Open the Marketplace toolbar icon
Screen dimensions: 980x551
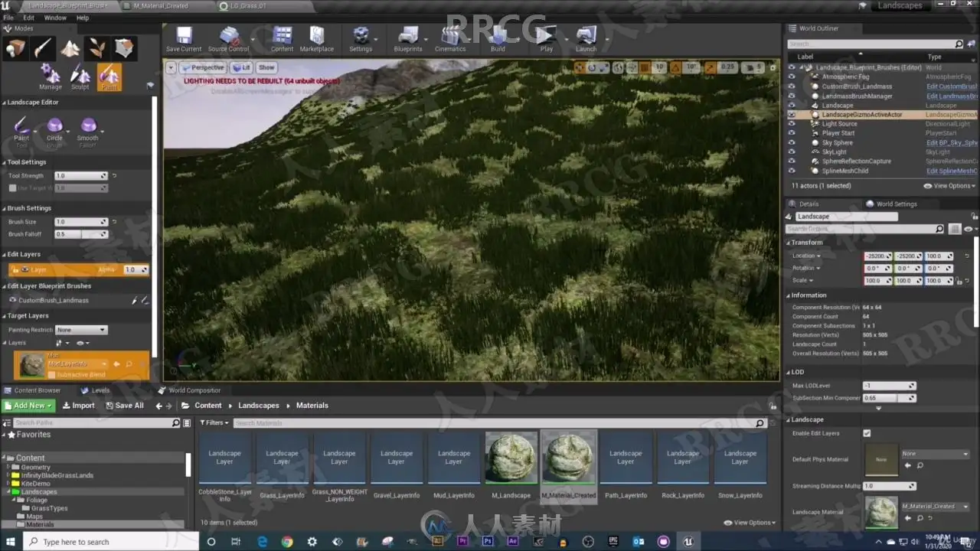coord(316,37)
